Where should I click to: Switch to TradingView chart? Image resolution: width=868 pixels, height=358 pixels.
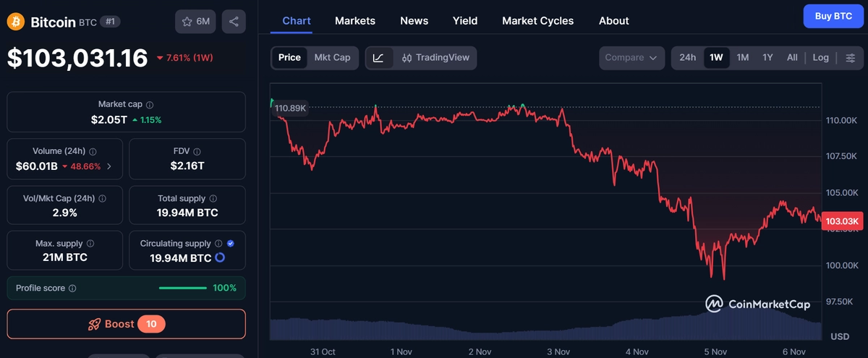pos(435,58)
